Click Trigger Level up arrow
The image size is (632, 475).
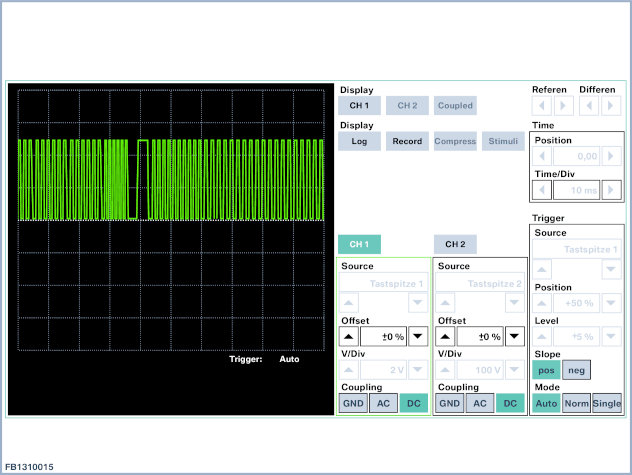(541, 336)
